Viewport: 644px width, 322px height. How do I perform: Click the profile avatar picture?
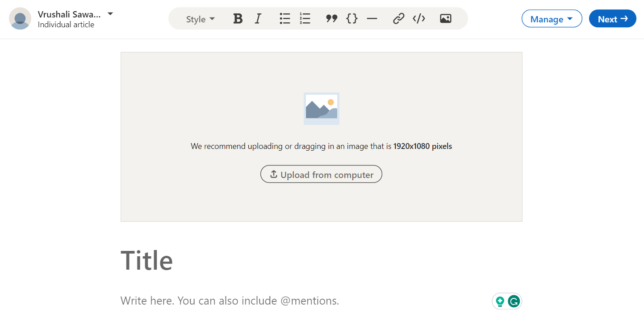click(20, 19)
